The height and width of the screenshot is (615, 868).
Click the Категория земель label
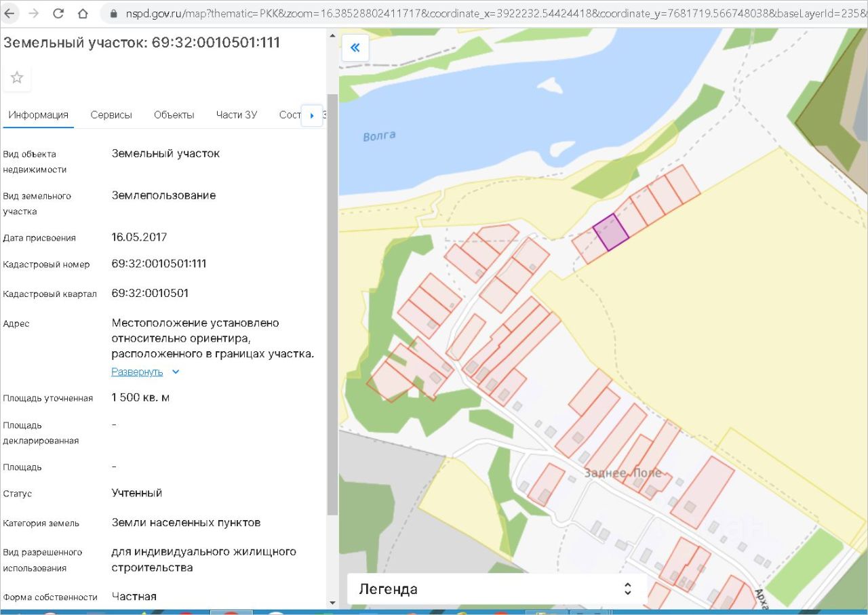(x=41, y=523)
